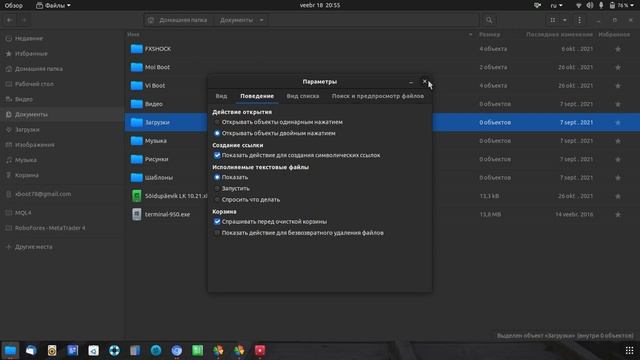Select the Moi Boot folder
This screenshot has height=360, width=640.
point(157,67)
